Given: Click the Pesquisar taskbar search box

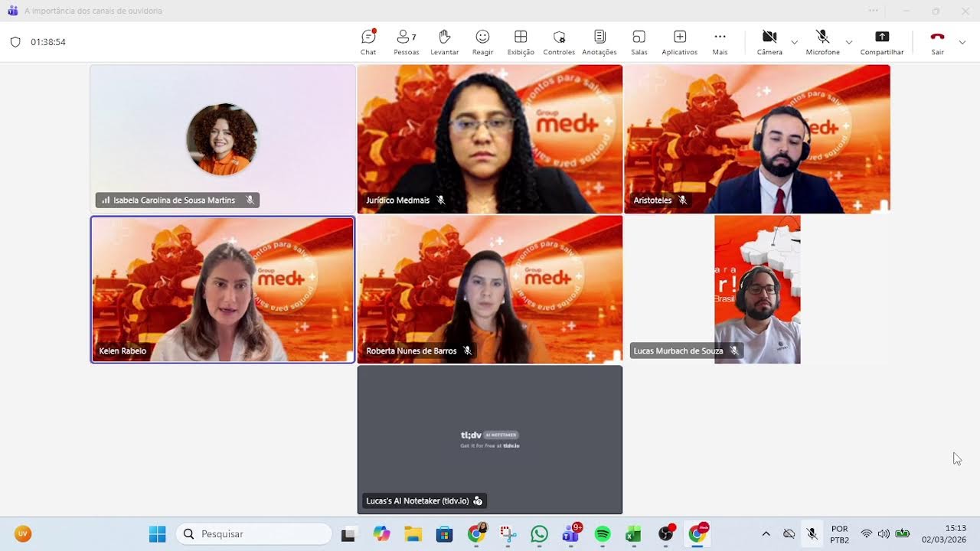Looking at the screenshot, I should 254,534.
